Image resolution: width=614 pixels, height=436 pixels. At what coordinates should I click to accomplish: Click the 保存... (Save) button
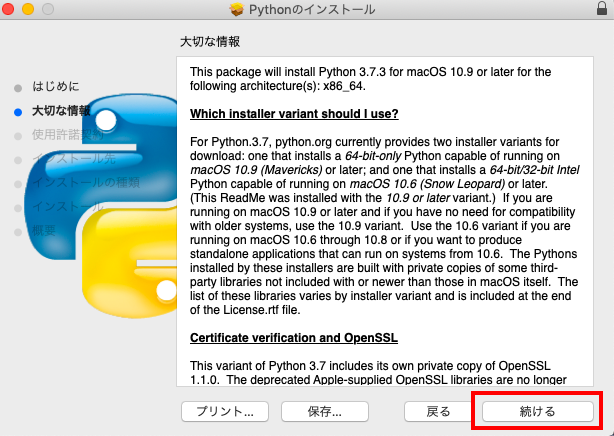pos(325,411)
